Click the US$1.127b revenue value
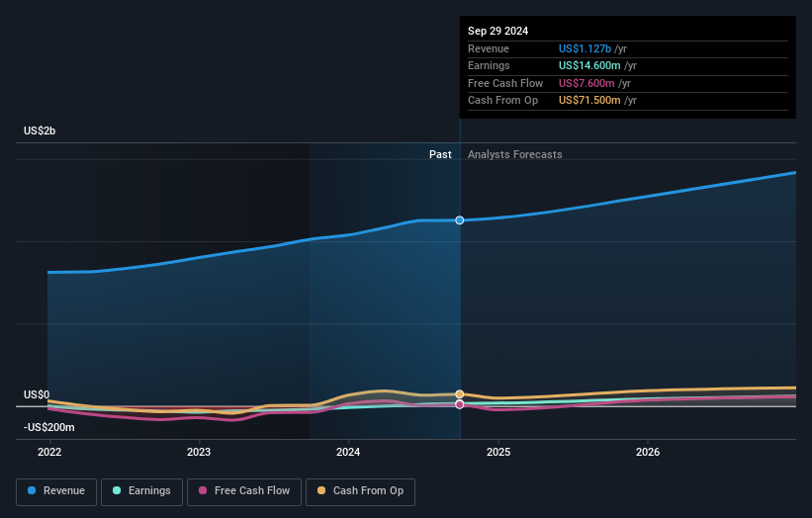The image size is (812, 518). 585,48
